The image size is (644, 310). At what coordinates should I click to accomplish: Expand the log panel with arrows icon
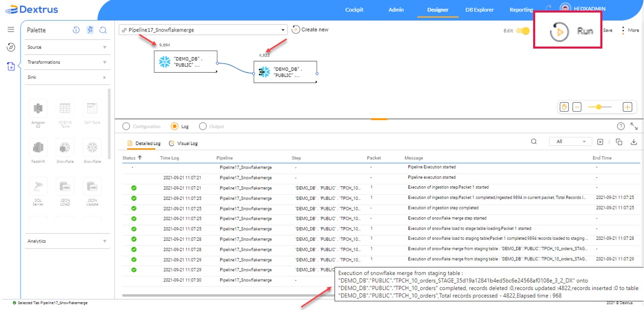tap(634, 126)
